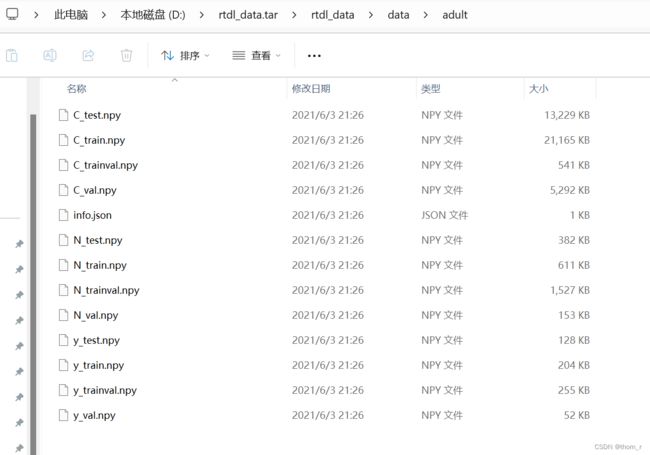Click the This PC monitor icon in address bar
The height and width of the screenshot is (455, 650).
(x=12, y=15)
